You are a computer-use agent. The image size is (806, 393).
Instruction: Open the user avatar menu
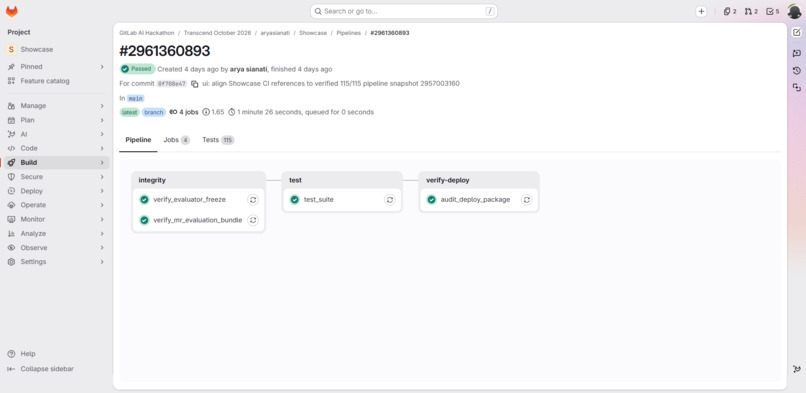[794, 11]
